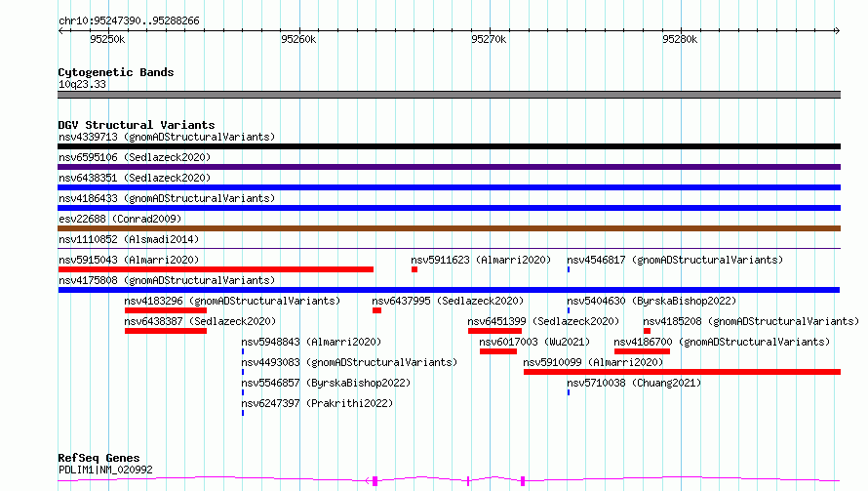Click the small red nsv5911623 marker
Viewport: 868px width, 491px height.
[414, 269]
